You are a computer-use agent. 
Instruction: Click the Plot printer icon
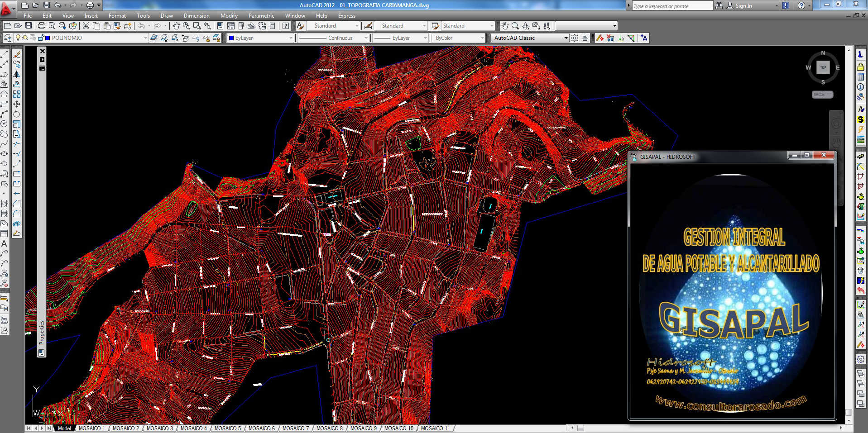tap(42, 26)
